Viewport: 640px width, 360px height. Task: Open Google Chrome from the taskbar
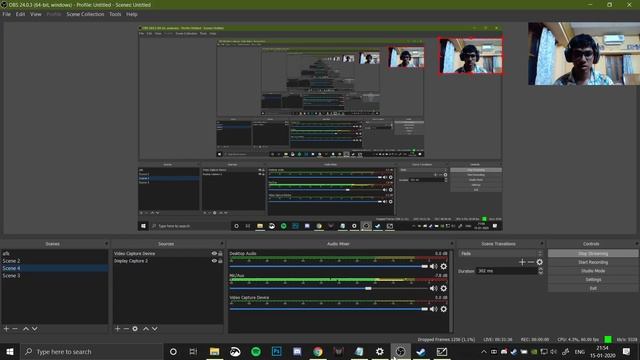click(318, 351)
